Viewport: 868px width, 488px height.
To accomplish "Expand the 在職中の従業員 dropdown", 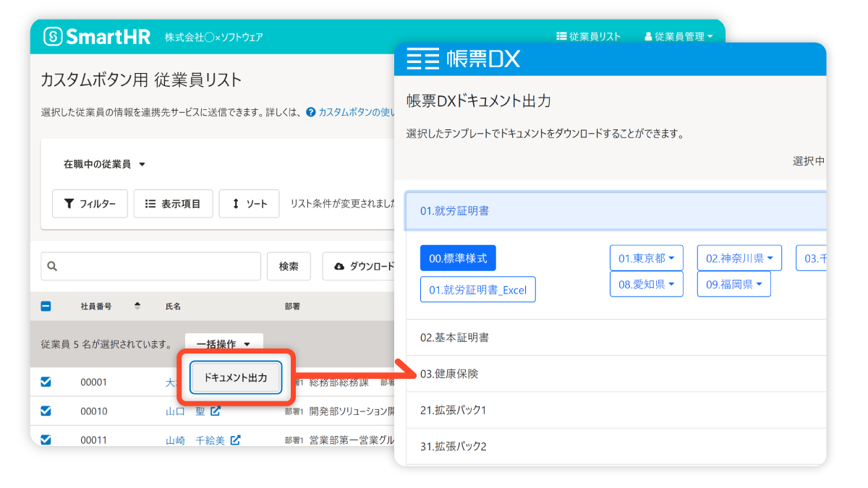I will (x=105, y=164).
